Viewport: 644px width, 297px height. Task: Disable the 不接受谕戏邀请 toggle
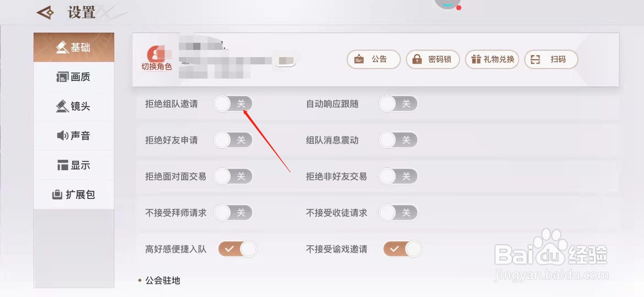(402, 249)
